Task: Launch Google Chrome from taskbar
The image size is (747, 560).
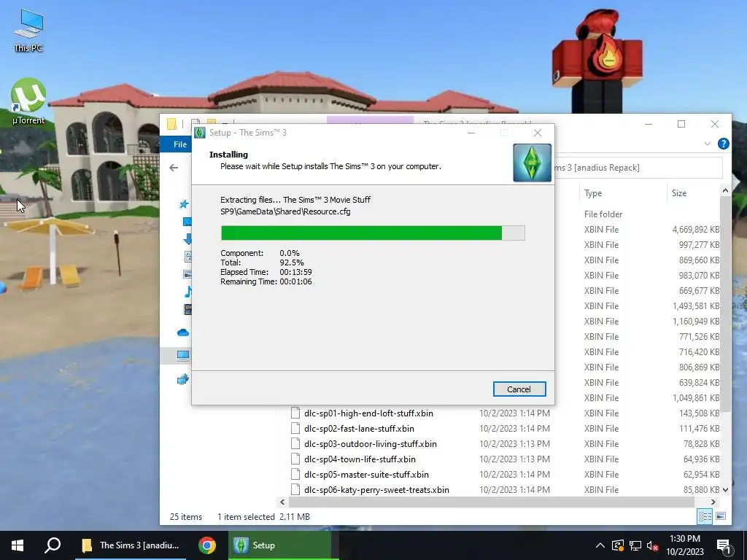Action: [207, 545]
